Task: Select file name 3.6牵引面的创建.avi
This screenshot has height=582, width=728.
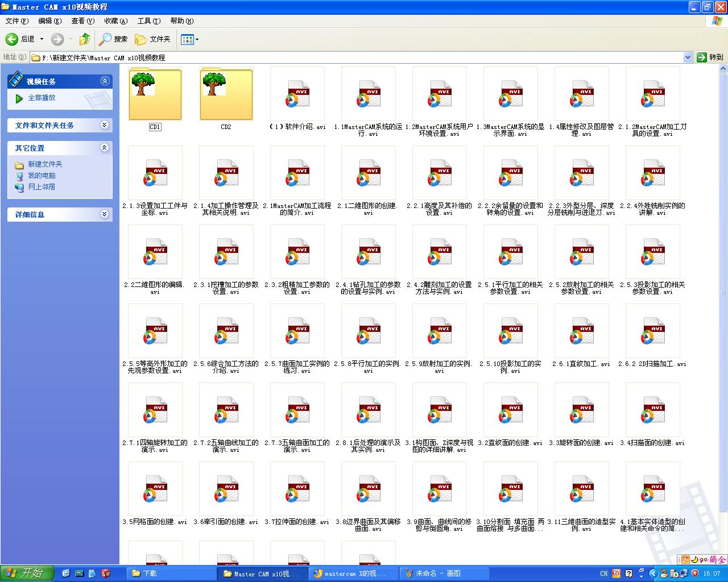Action: [x=226, y=522]
